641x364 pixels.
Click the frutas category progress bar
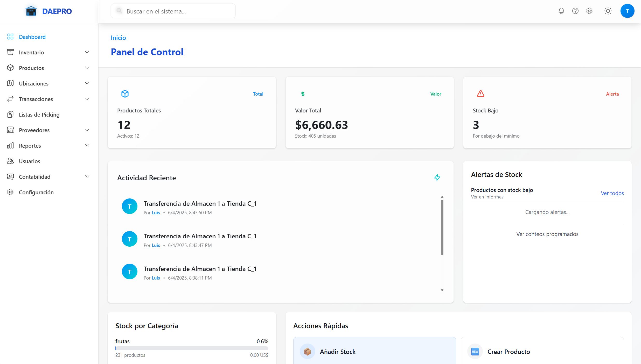(192, 348)
